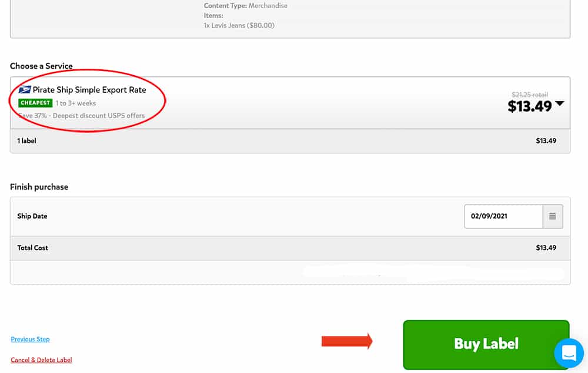Click the 'Finish purchase' heading
This screenshot has height=373, width=588.
pyautogui.click(x=39, y=187)
